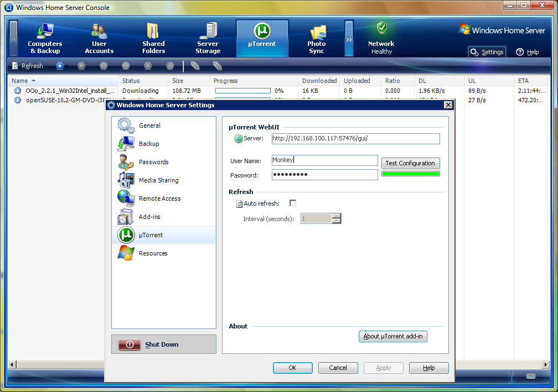558x392 pixels.
Task: Sort by Progress column header
Action: tap(254, 81)
